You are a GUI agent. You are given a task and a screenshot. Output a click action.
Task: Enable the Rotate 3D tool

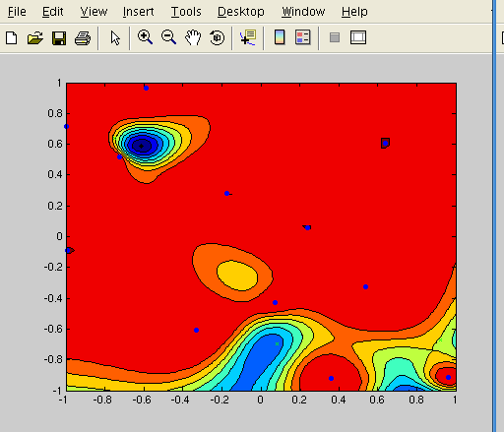click(x=217, y=37)
